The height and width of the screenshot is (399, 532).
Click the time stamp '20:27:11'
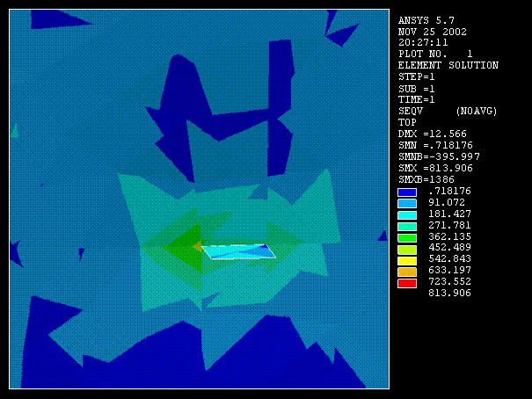tap(423, 43)
